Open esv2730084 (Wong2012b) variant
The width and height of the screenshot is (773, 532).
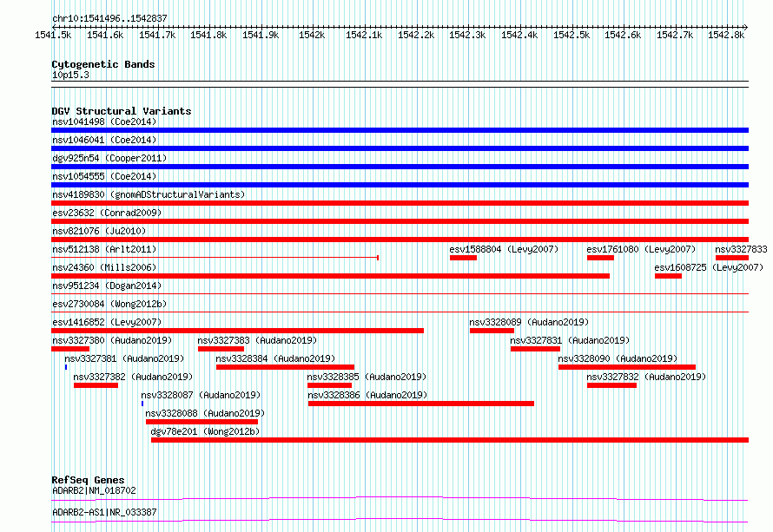tap(109, 304)
